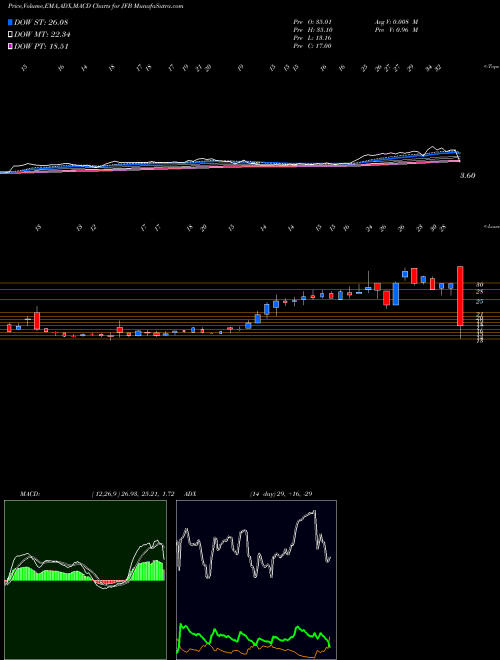This screenshot has width=500, height=660.
Task: Click the 'Pre C: 17.00' close value
Action: (312, 46)
